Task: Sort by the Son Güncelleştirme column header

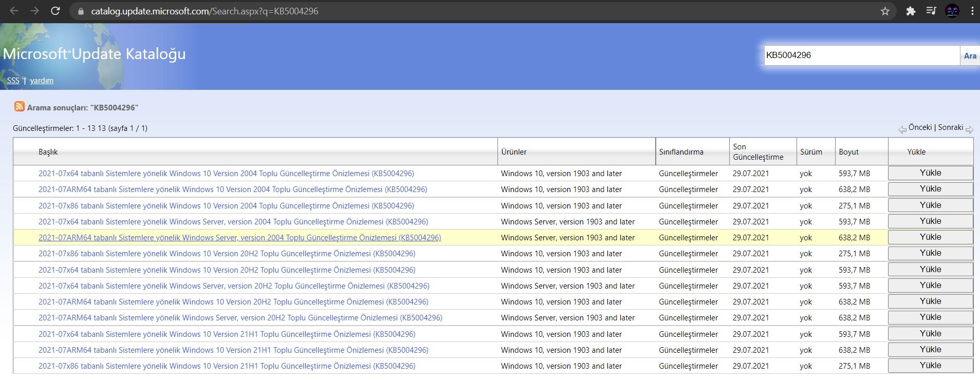Action: [758, 152]
